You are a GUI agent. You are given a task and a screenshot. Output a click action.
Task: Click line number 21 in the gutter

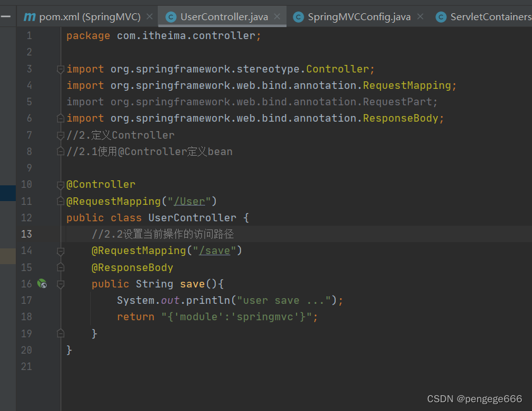click(27, 366)
